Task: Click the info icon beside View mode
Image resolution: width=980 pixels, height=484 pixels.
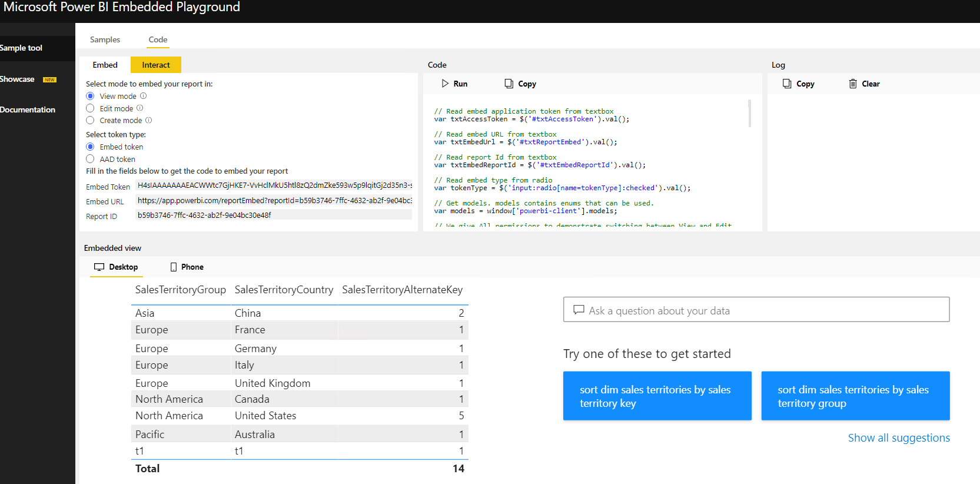Action: pos(143,96)
